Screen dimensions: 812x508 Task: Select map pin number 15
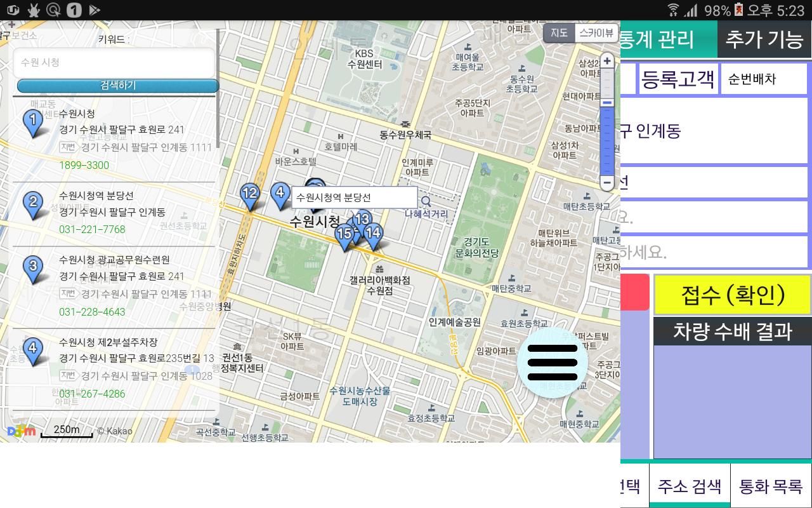point(344,237)
